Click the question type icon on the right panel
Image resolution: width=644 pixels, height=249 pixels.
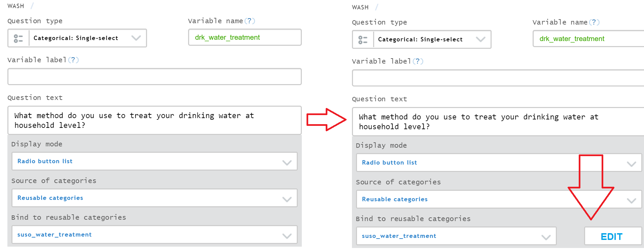pos(363,39)
